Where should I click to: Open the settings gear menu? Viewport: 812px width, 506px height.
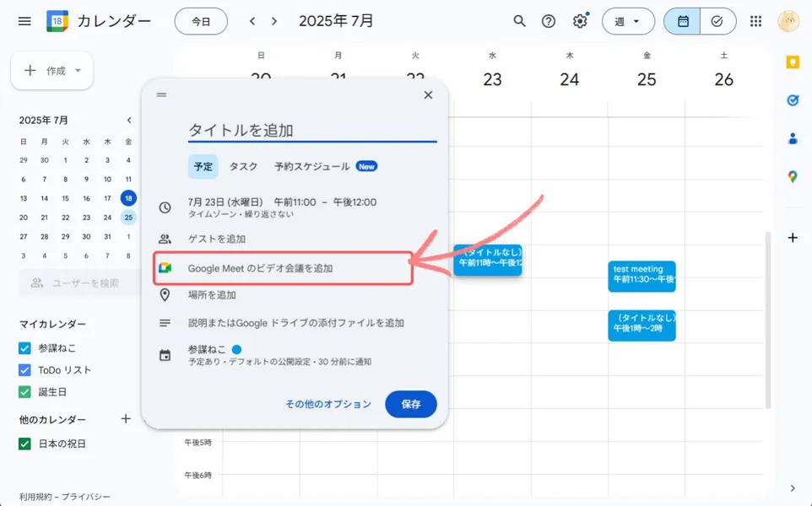point(580,21)
